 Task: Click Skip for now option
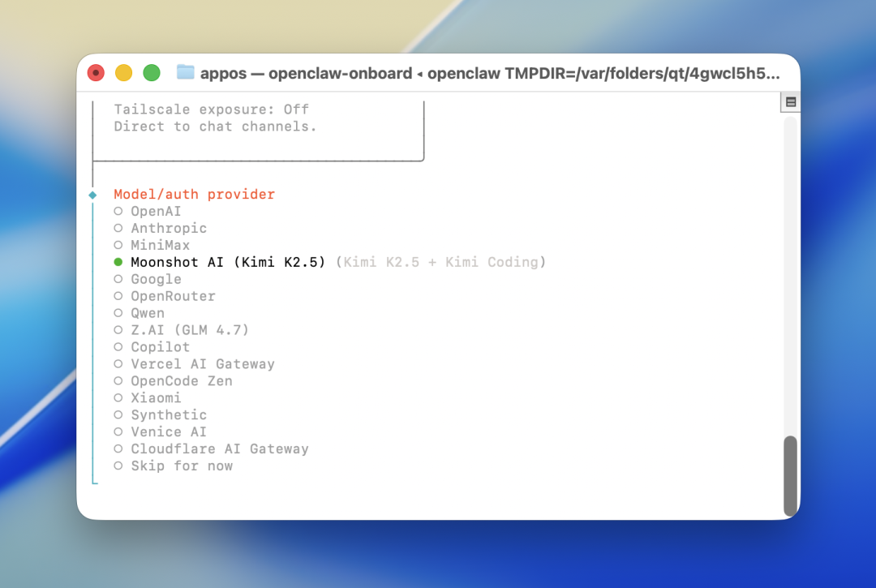coord(181,466)
